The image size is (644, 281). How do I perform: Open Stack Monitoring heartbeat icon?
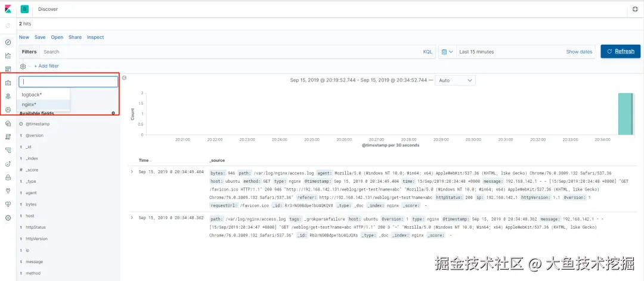8,204
